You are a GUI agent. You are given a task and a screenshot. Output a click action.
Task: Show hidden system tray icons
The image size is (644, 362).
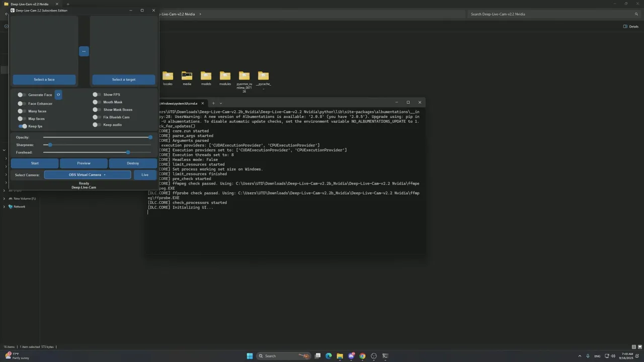click(580, 356)
